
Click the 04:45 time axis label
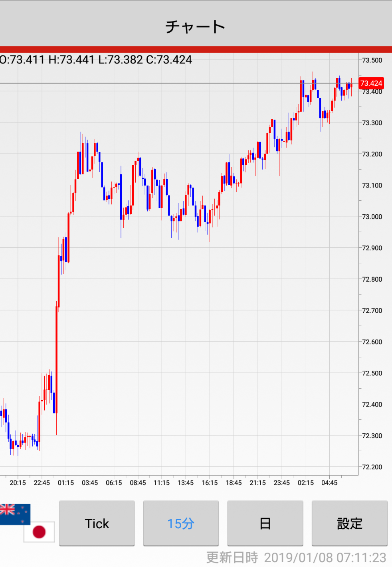(329, 483)
